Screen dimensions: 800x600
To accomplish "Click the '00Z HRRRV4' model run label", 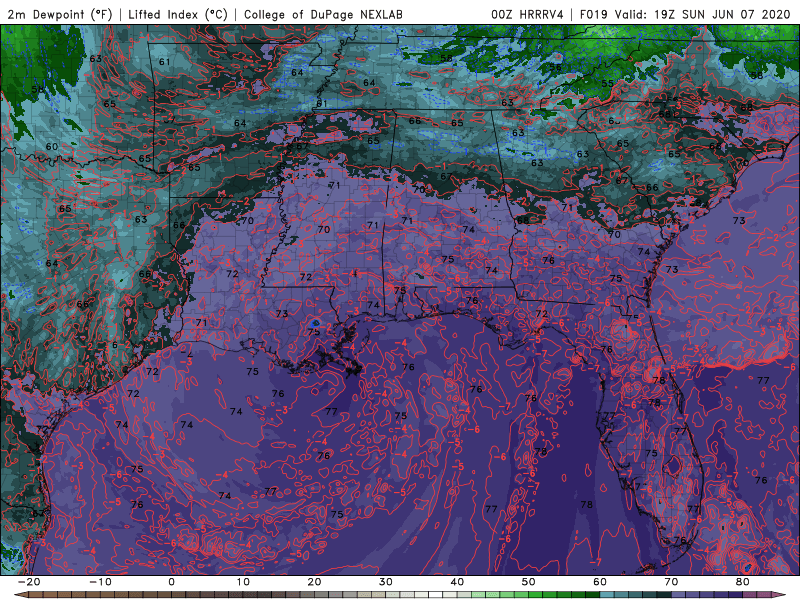I will (x=528, y=14).
